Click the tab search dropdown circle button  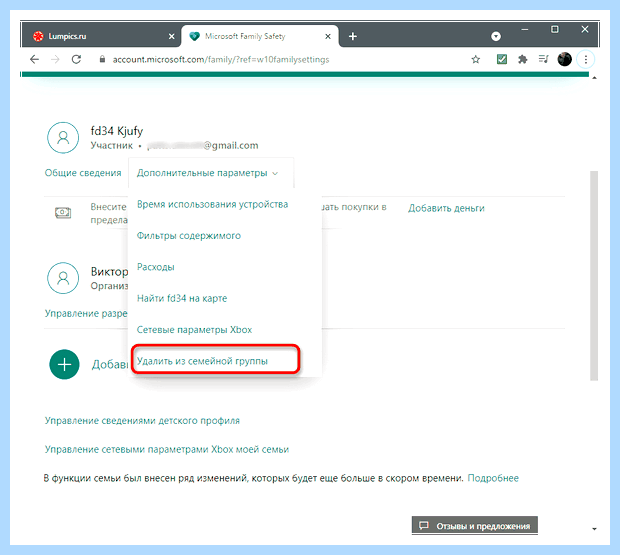tap(496, 36)
